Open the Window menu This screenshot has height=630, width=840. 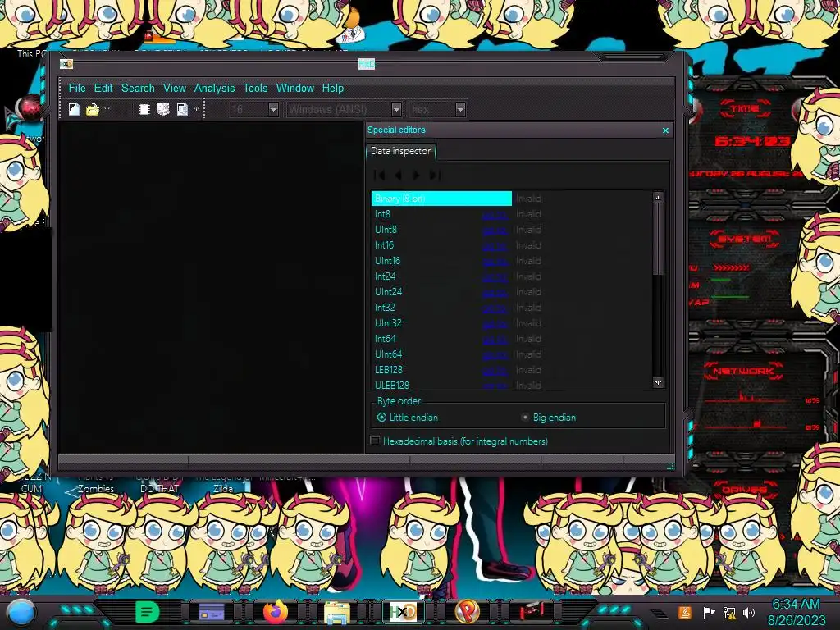click(295, 89)
